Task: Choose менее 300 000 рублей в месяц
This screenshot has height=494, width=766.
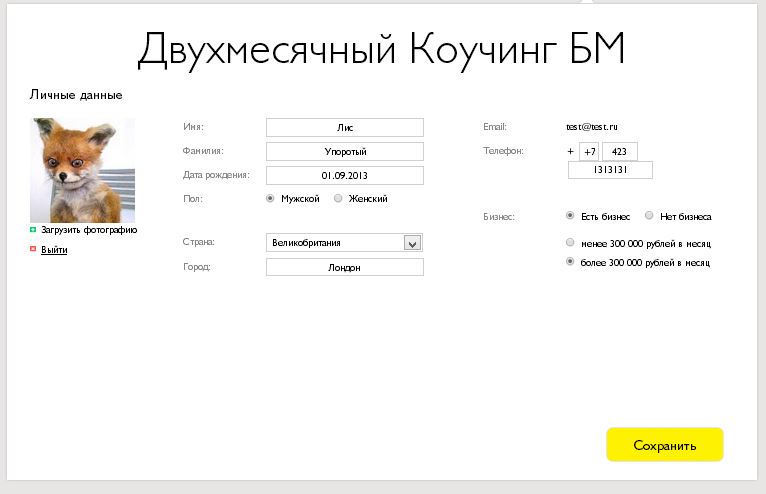Action: 570,242
